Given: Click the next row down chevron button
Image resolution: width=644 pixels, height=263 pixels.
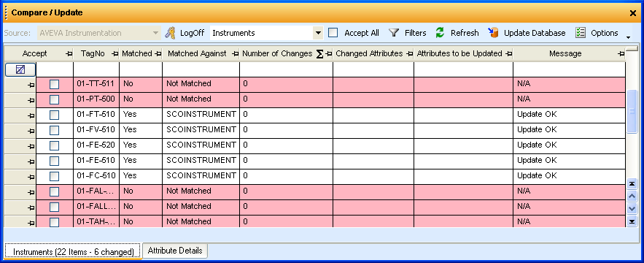Looking at the screenshot, I should point(632,209).
